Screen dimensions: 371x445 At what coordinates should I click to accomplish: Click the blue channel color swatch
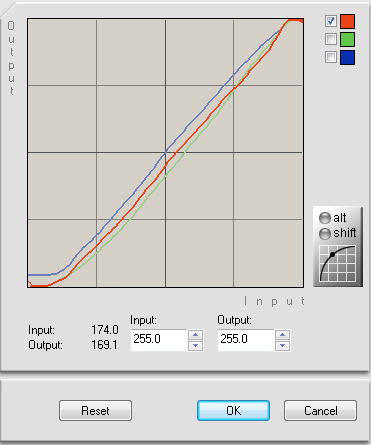(347, 57)
